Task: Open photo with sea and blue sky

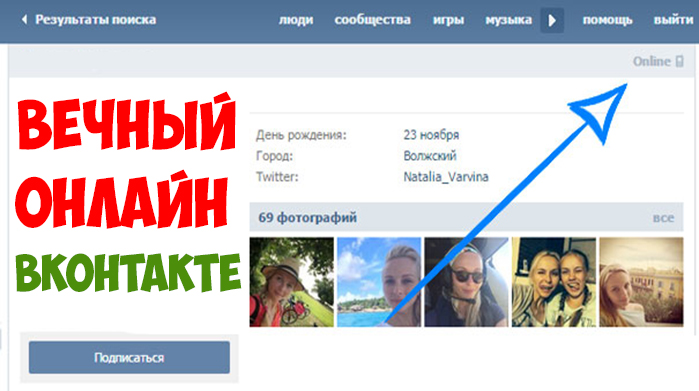Action: tap(379, 282)
